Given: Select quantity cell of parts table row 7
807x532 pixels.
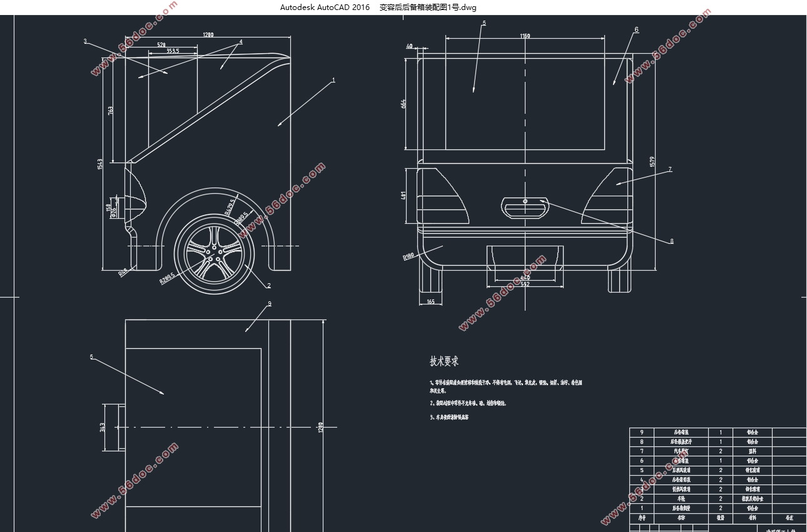Looking at the screenshot, I should click(x=721, y=451).
